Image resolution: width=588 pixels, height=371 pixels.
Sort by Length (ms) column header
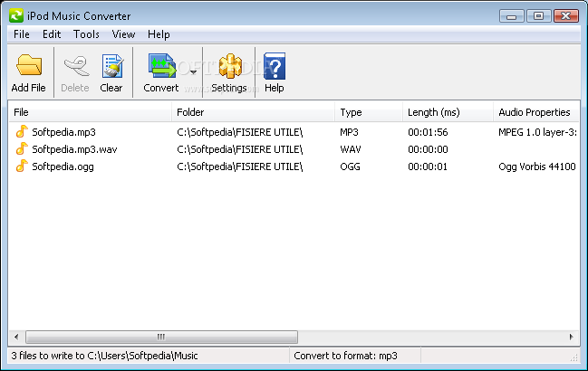[x=448, y=112]
